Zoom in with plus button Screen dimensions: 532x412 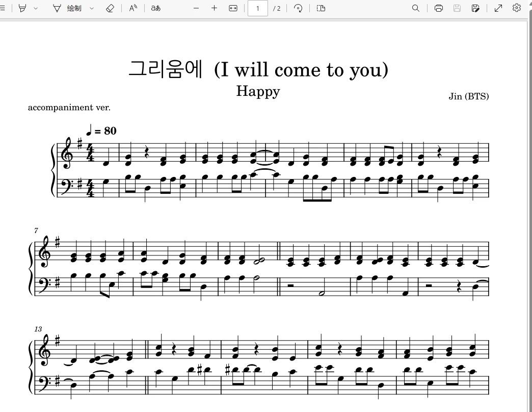pyautogui.click(x=214, y=8)
